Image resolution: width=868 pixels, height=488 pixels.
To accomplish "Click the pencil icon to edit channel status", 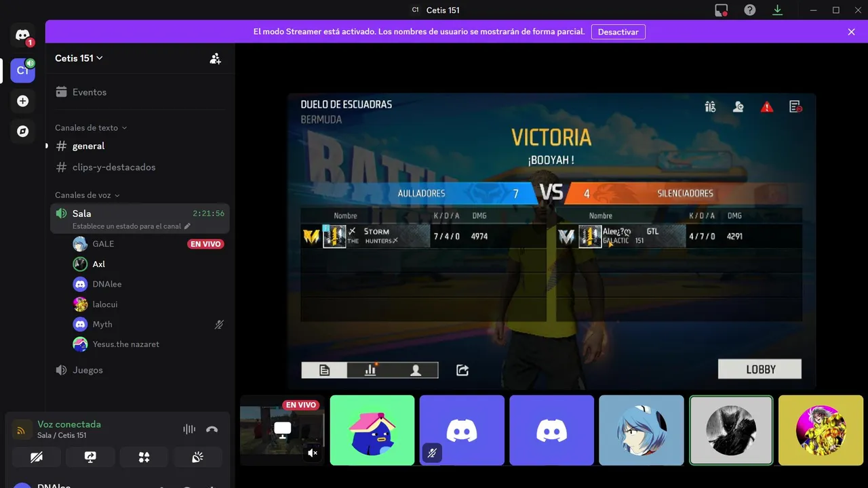I will point(187,226).
